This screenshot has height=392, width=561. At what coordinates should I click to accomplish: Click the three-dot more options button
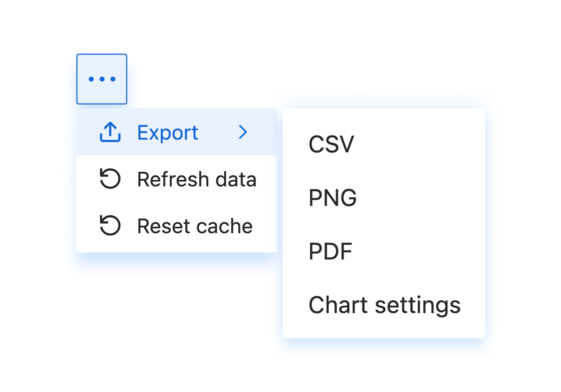pos(102,79)
